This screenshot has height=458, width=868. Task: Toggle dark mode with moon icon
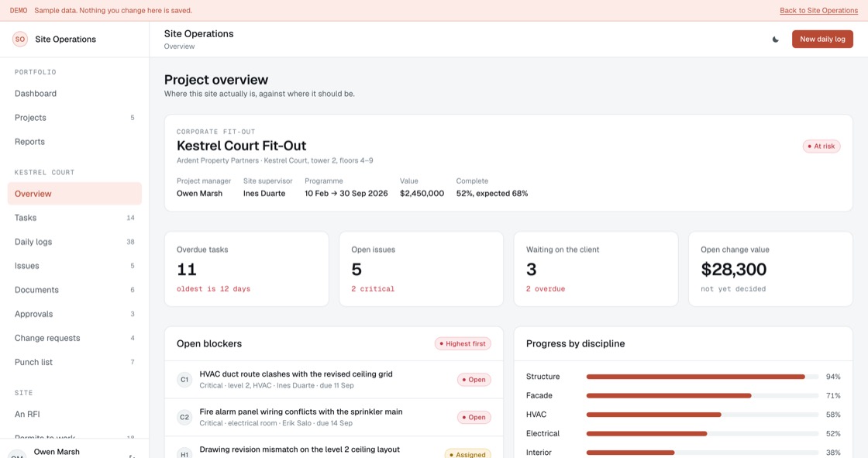pos(776,40)
